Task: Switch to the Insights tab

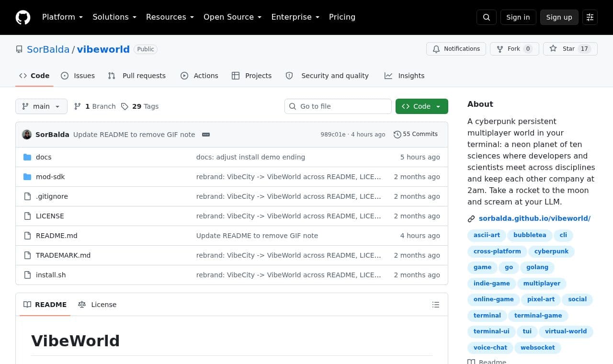Action: tap(405, 76)
